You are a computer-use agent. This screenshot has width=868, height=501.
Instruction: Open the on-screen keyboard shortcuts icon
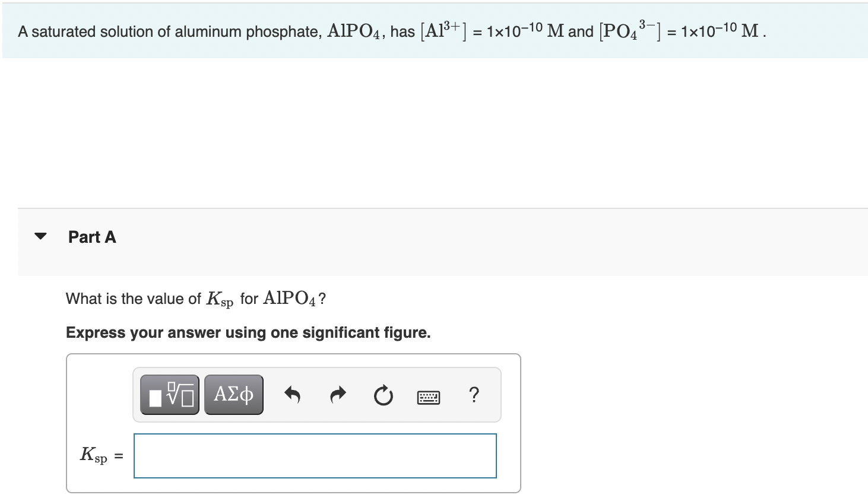(429, 397)
